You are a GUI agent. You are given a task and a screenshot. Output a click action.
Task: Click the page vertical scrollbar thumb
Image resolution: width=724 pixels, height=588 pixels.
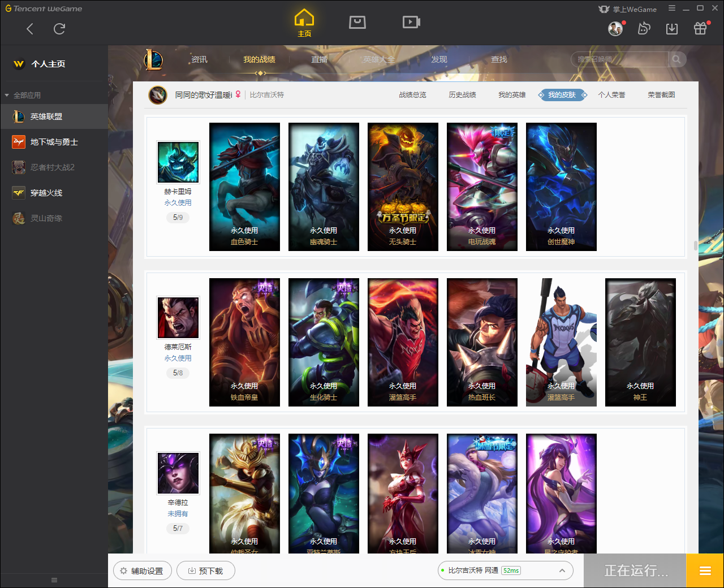tap(696, 245)
